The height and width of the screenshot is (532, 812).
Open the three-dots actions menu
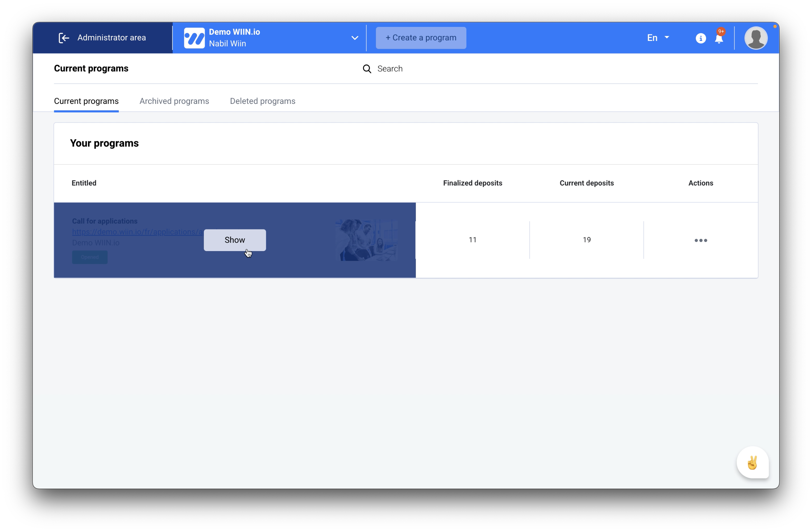[701, 240]
